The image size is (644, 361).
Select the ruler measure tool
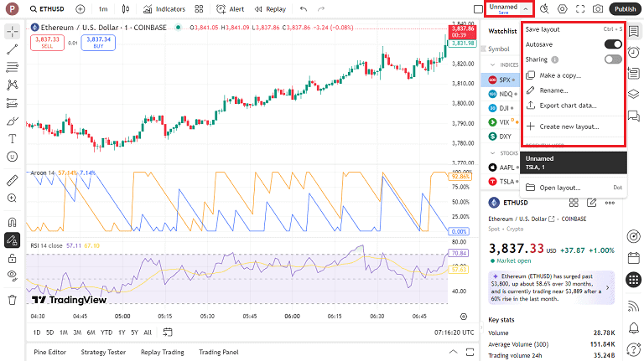pyautogui.click(x=13, y=180)
